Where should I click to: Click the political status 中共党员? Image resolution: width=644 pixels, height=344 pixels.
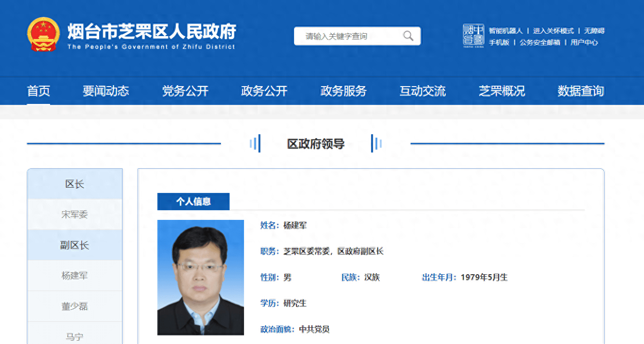(314, 329)
